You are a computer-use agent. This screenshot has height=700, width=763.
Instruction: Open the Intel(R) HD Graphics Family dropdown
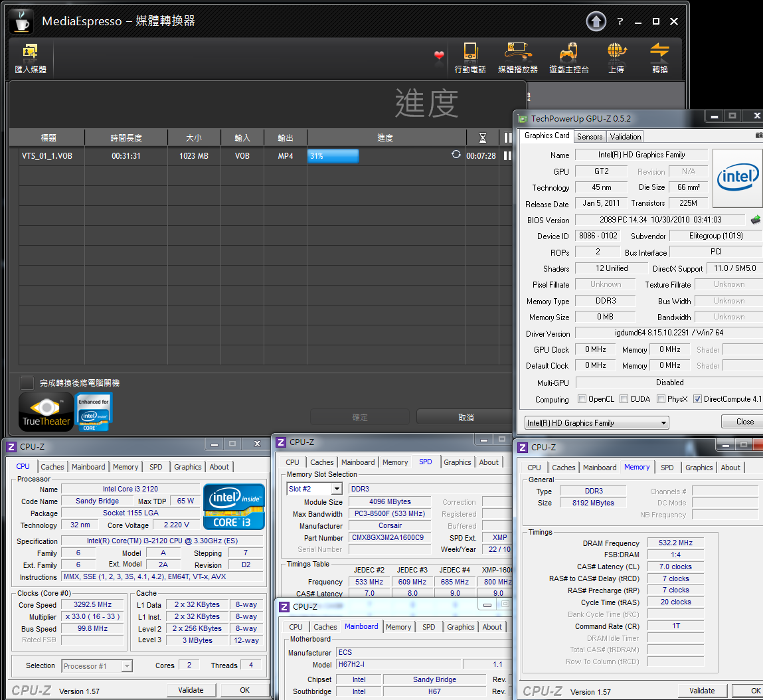[x=596, y=422]
